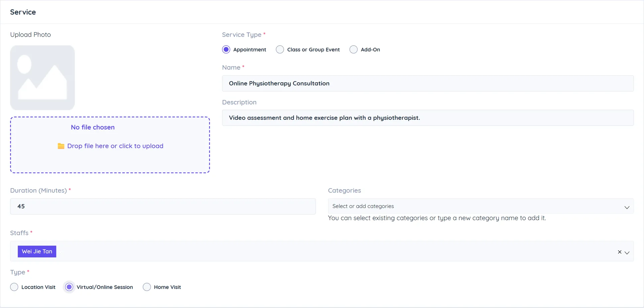Open the Select or add categories dropdown
644x308 pixels.
coord(481,206)
